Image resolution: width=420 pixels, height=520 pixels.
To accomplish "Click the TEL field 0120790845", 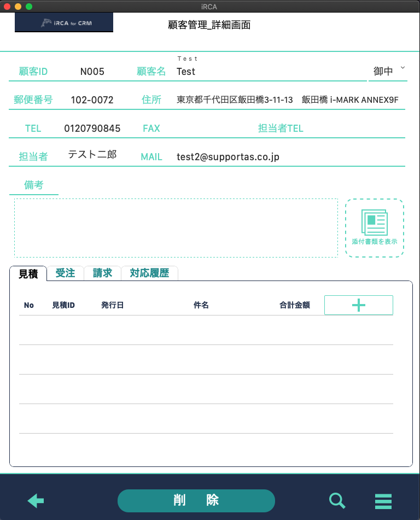I will point(92,128).
